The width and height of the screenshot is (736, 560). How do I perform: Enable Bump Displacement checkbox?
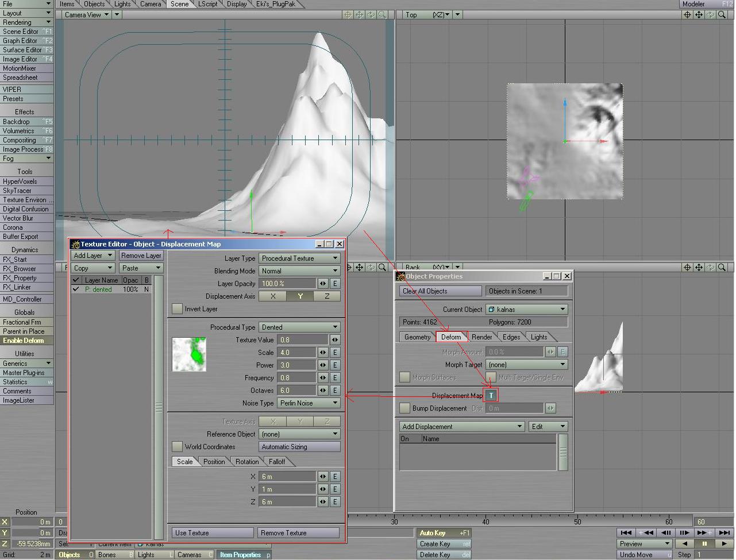[405, 408]
